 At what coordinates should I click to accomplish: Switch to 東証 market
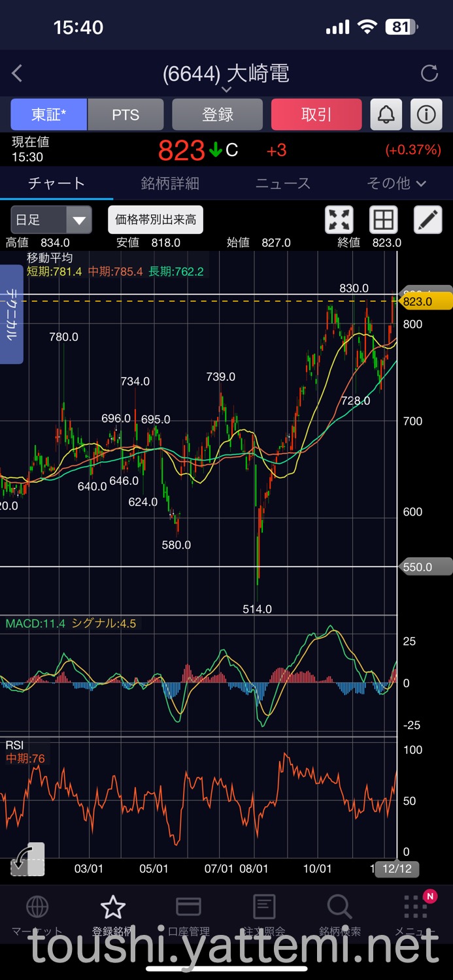48,115
